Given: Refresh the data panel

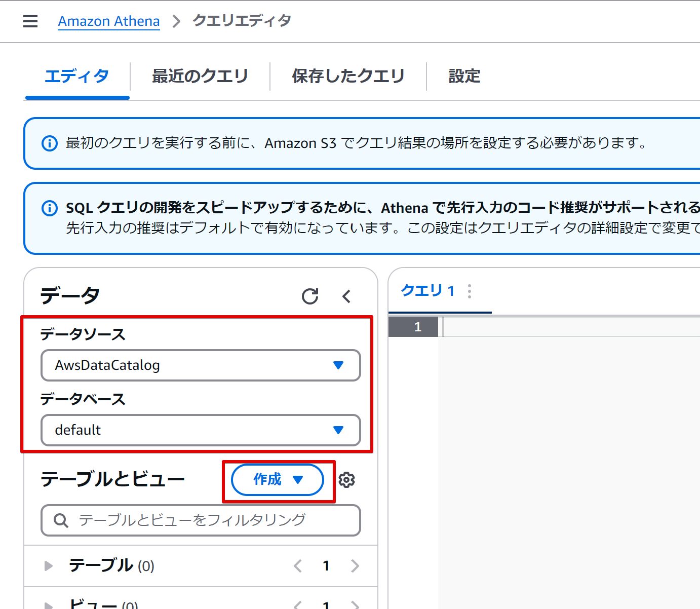Looking at the screenshot, I should [x=310, y=296].
